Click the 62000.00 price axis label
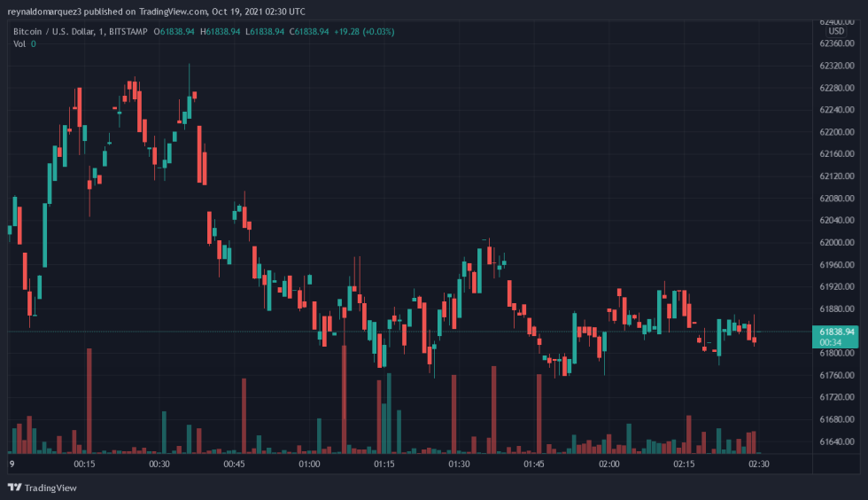The image size is (868, 500). (x=836, y=243)
